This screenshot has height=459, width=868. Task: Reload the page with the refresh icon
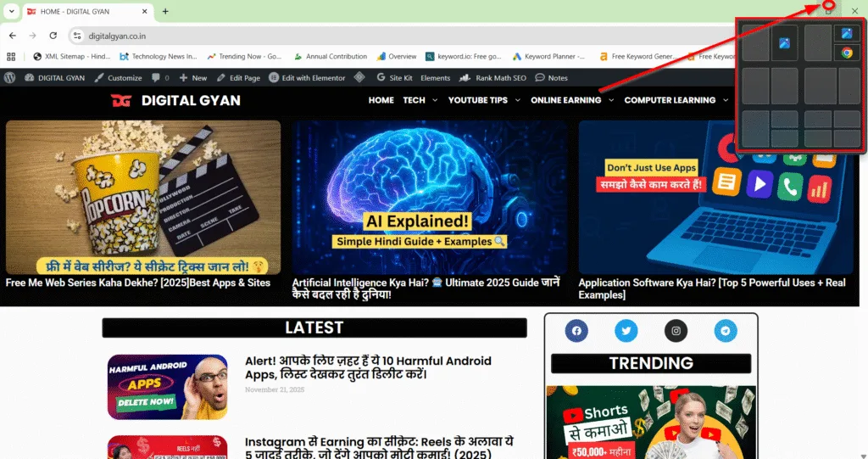coord(53,36)
